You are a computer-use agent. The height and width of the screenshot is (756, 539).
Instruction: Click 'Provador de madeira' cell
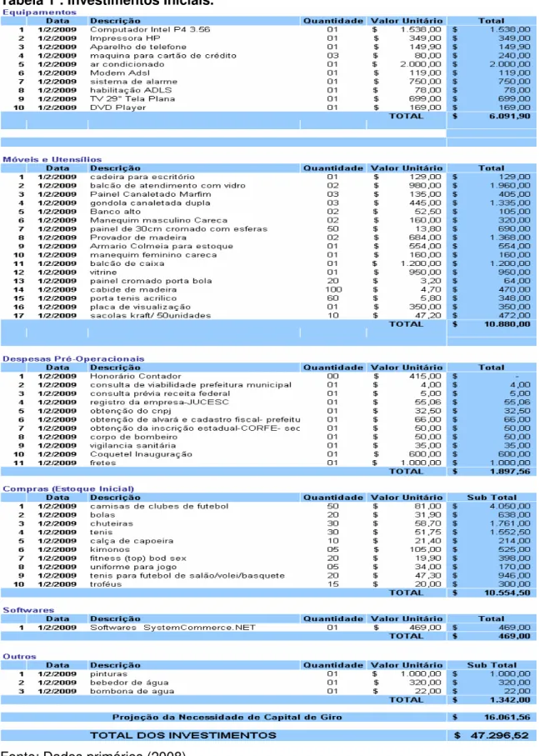pos(137,238)
